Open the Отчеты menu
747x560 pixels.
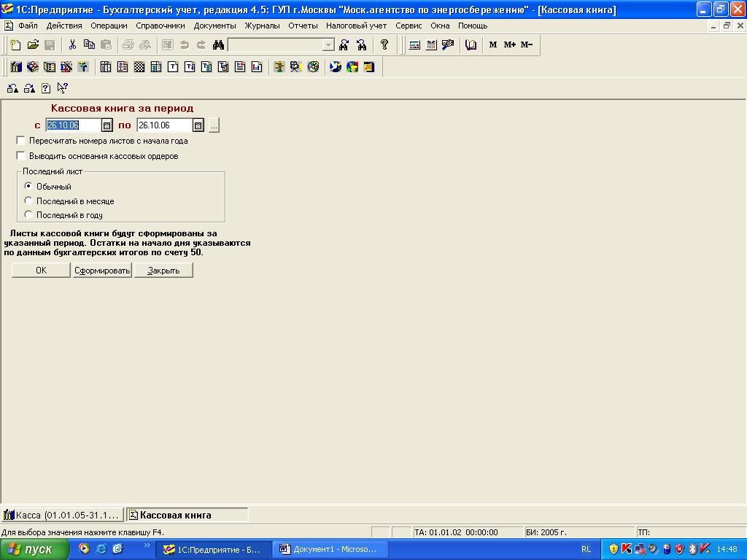(x=303, y=26)
